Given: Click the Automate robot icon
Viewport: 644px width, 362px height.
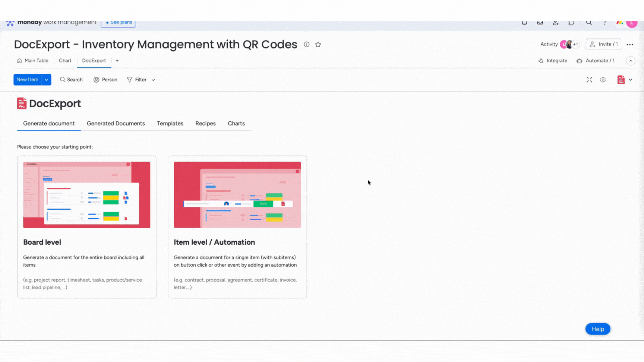Looking at the screenshot, I should (x=579, y=61).
